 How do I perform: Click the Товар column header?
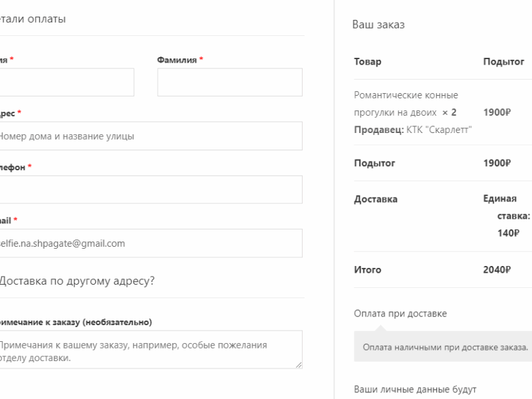coord(366,61)
